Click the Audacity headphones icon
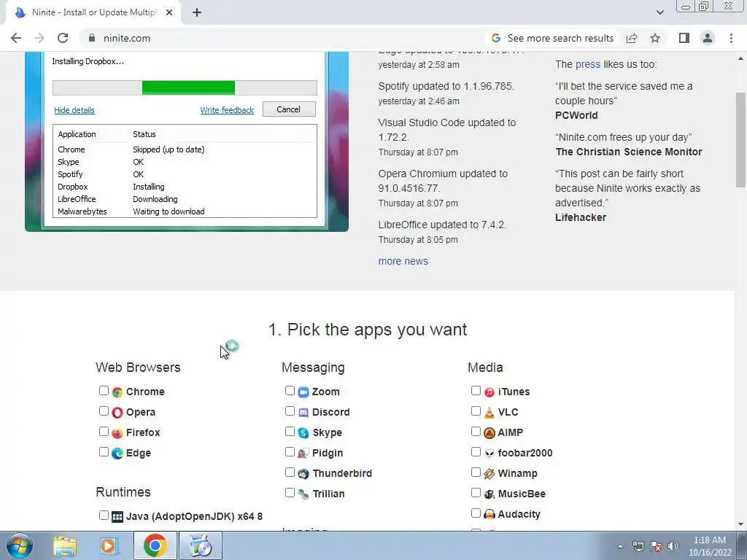 click(489, 514)
